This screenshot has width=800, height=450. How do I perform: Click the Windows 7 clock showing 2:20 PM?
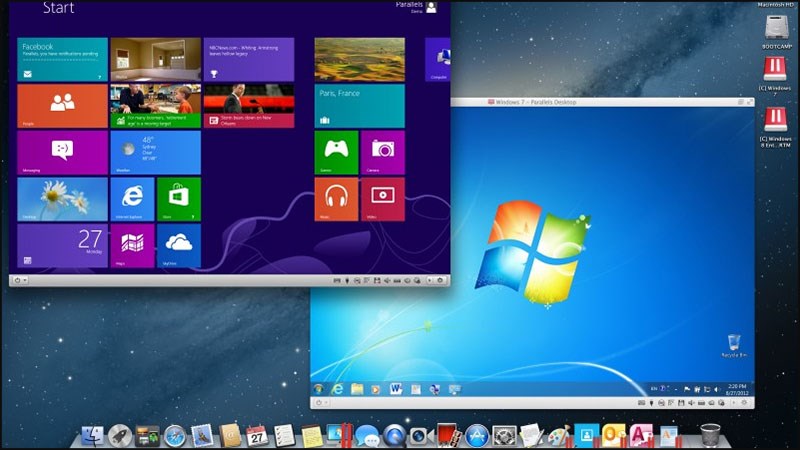pyautogui.click(x=737, y=389)
